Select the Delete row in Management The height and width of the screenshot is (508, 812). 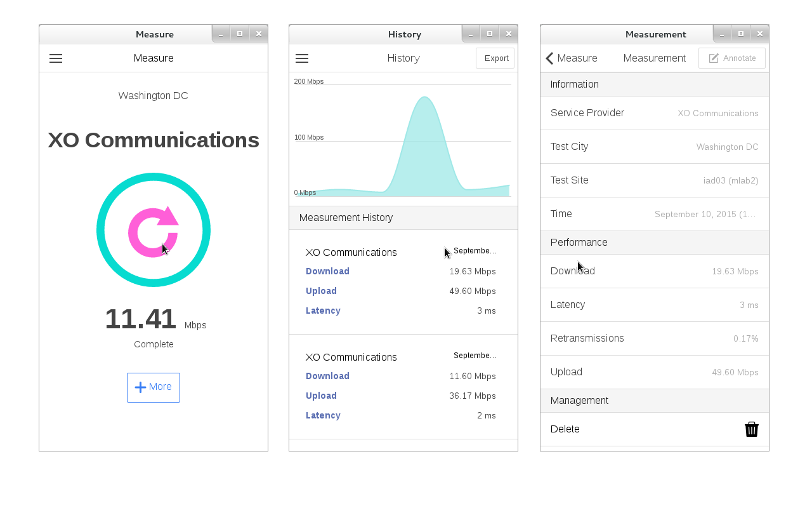pos(655,429)
